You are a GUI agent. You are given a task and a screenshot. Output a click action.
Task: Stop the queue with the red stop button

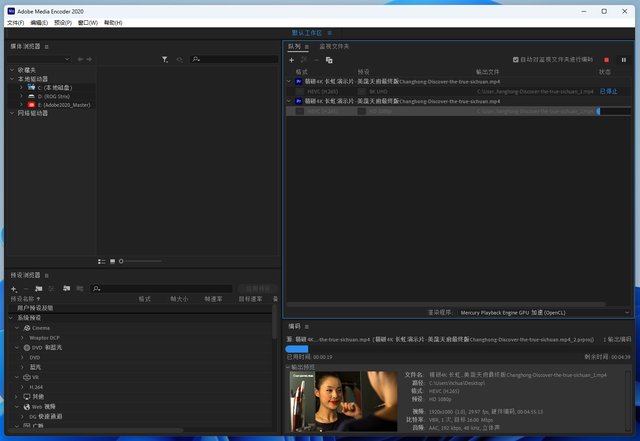point(607,60)
